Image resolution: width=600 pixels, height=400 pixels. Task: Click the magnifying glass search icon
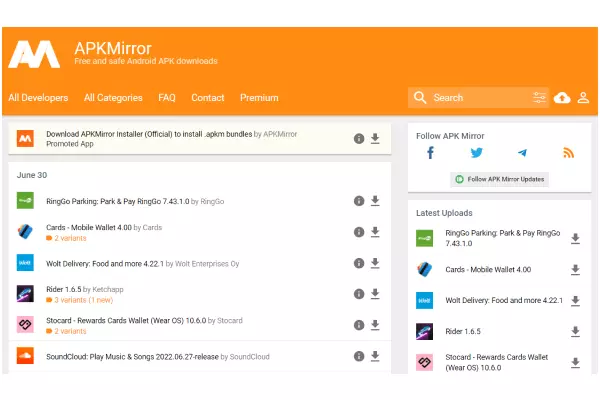(x=420, y=98)
